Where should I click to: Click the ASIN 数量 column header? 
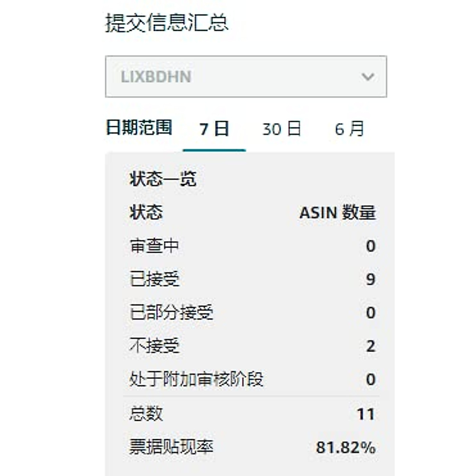(338, 213)
